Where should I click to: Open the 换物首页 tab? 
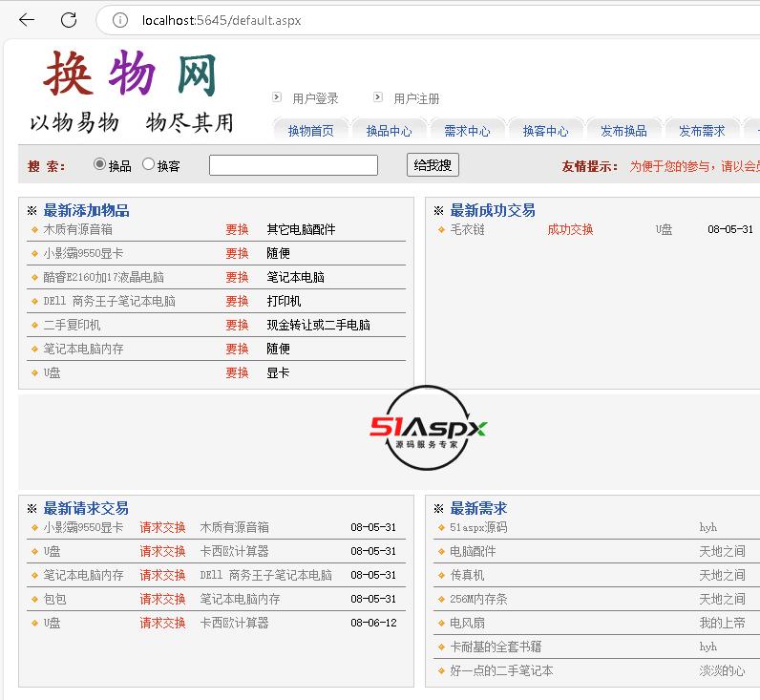coord(310,131)
